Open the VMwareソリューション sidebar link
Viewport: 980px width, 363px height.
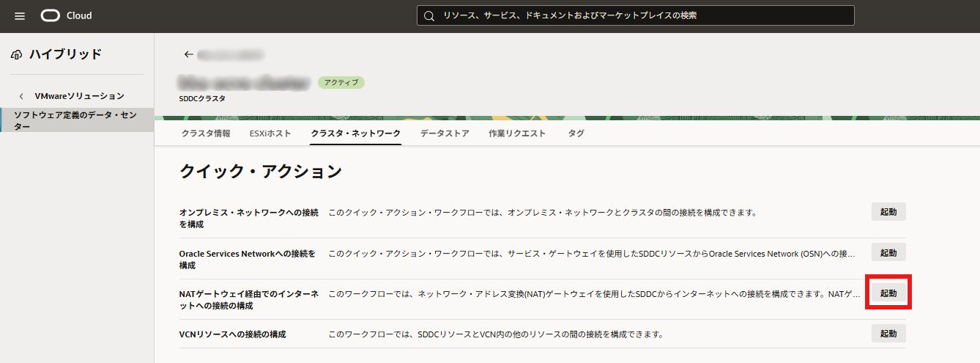click(79, 96)
